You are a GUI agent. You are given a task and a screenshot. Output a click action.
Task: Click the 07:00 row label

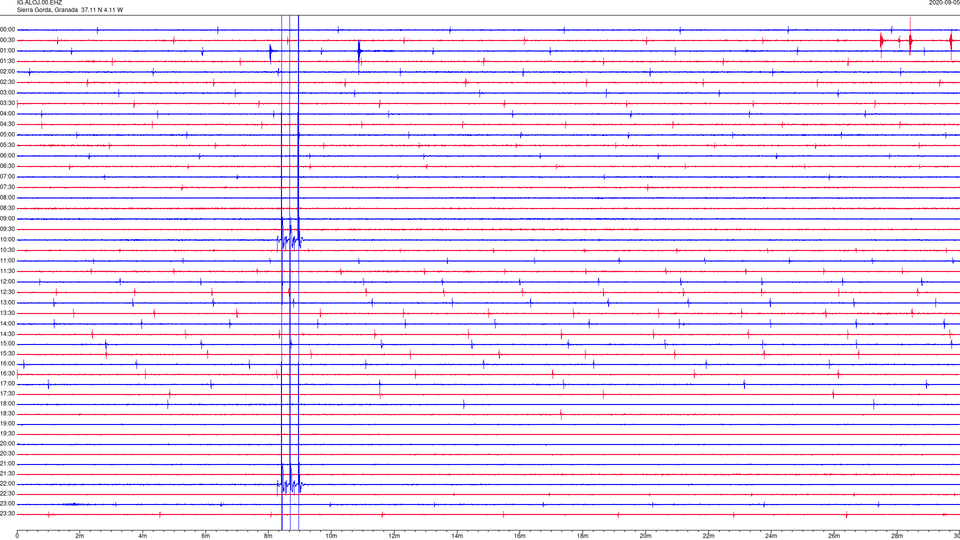click(x=7, y=176)
